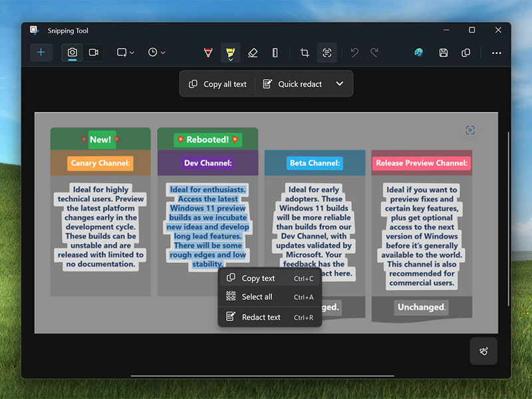Select the Eraser tool
Image resolution: width=532 pixels, height=399 pixels.
[x=252, y=53]
